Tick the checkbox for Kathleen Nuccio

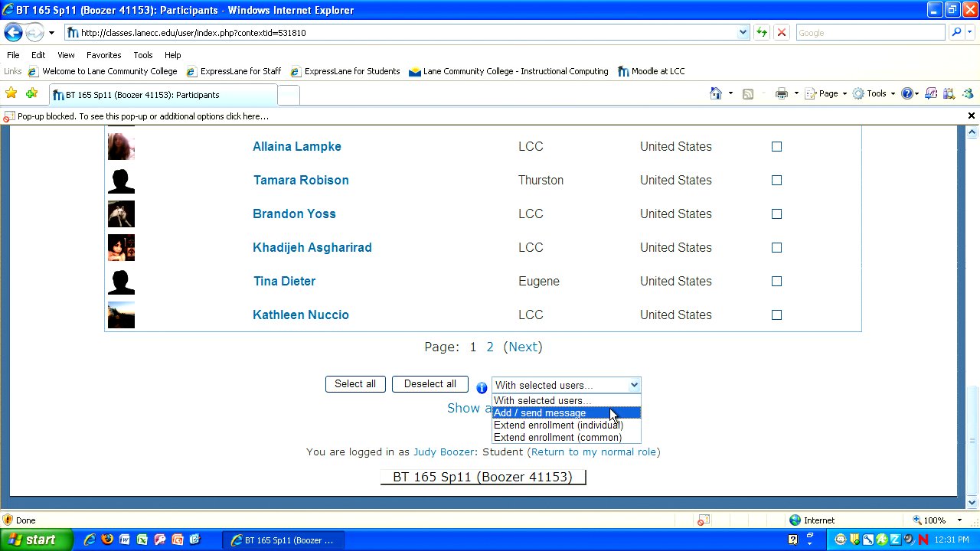click(776, 315)
